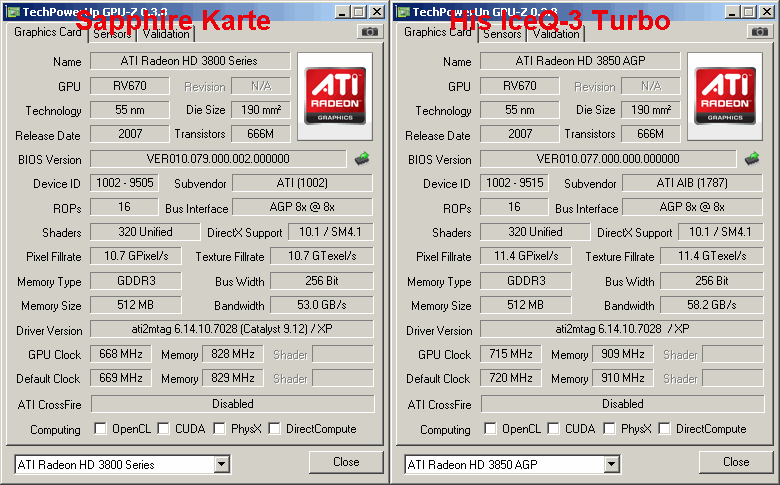Click driver version field mentioning Catalyst 9.12
Image resolution: width=780 pixels, height=485 pixels.
tap(232, 329)
